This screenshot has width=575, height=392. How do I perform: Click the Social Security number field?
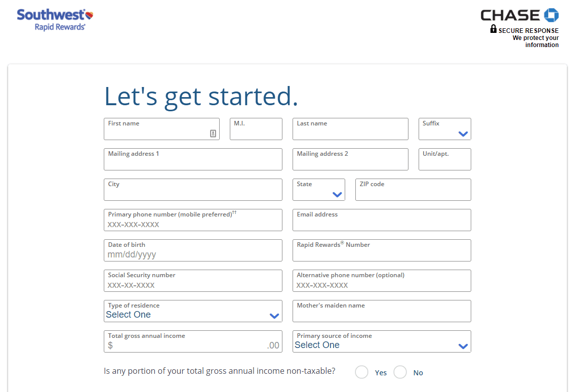(193, 281)
